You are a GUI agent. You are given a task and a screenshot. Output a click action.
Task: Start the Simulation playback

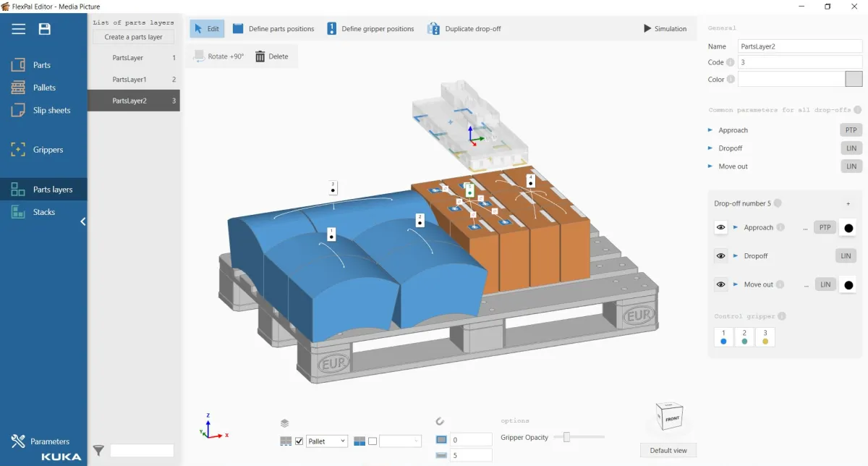tap(665, 29)
